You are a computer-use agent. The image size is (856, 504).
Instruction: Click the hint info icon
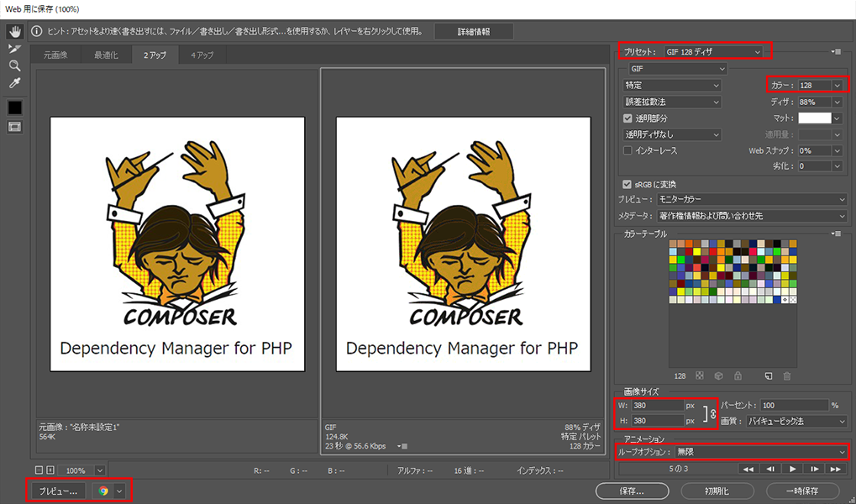[x=37, y=32]
